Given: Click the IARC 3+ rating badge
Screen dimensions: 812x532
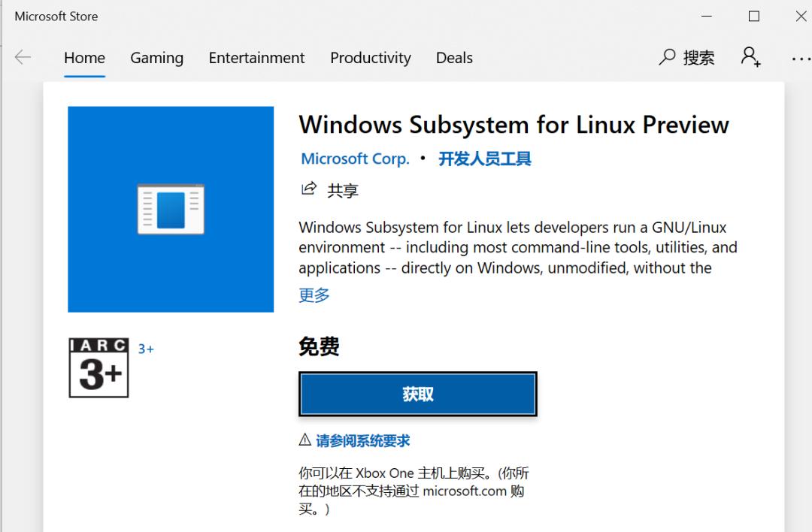Looking at the screenshot, I should click(98, 367).
